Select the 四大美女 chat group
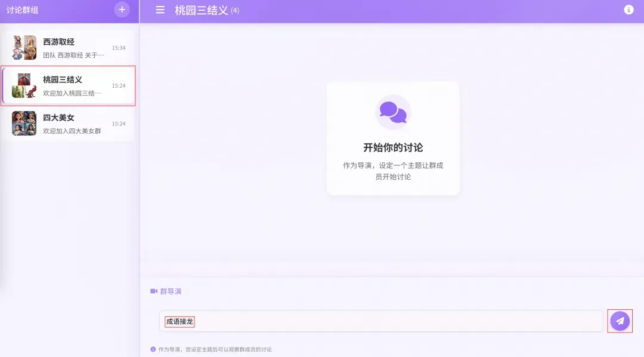The image size is (644, 357). (x=68, y=124)
